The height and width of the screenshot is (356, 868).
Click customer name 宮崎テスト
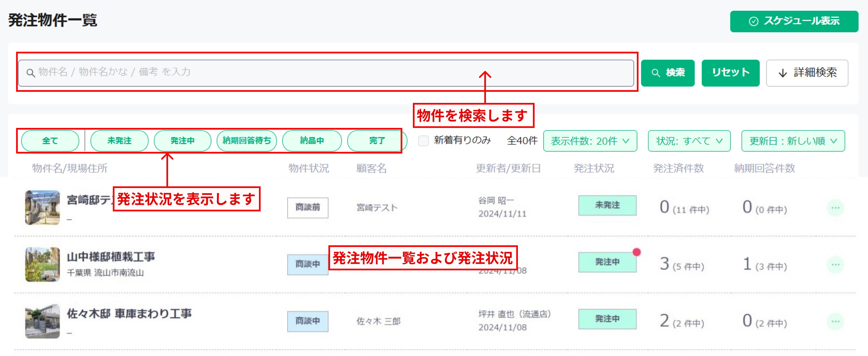(377, 208)
